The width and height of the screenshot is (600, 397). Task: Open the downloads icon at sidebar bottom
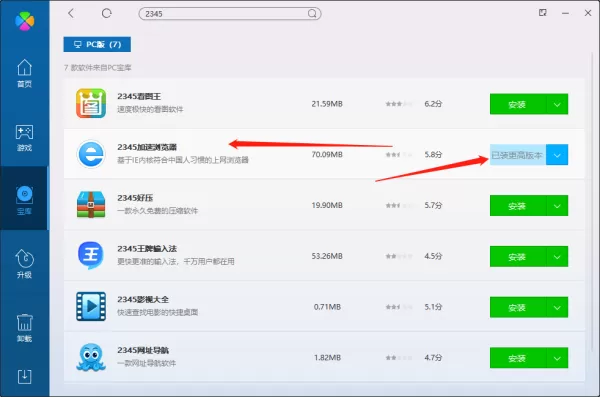pyautogui.click(x=24, y=376)
